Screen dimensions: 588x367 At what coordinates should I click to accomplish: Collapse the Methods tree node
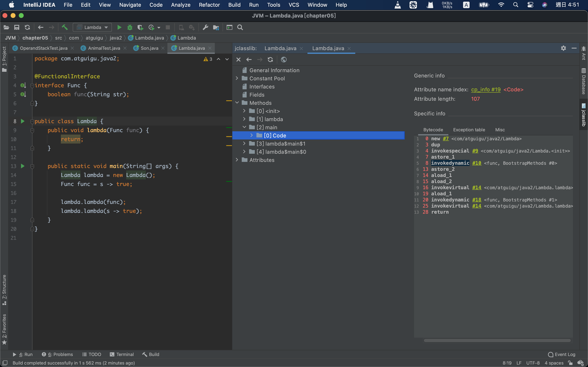pyautogui.click(x=237, y=103)
